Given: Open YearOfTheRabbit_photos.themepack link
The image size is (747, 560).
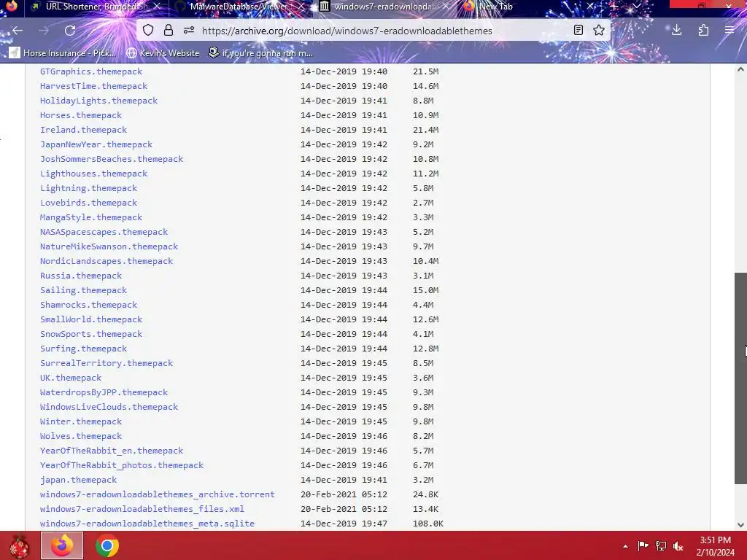Looking at the screenshot, I should 122,465.
